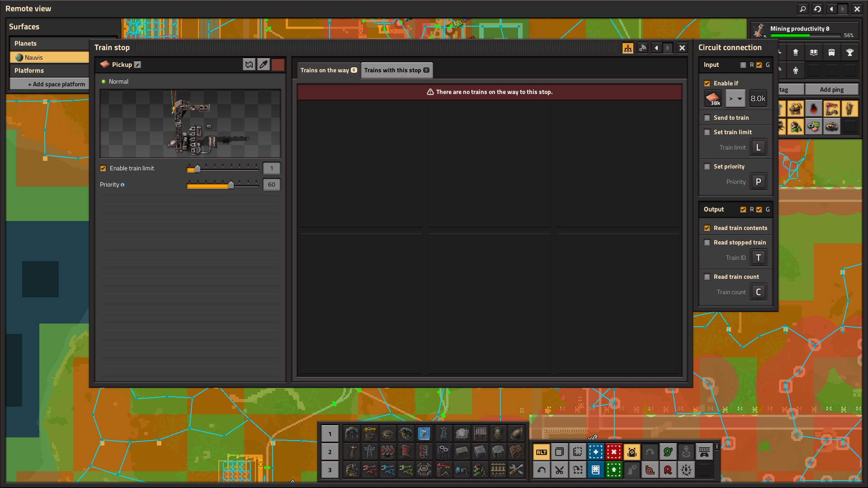This screenshot has height=488, width=868.
Task: Switch to quickbar row 2
Action: click(330, 452)
